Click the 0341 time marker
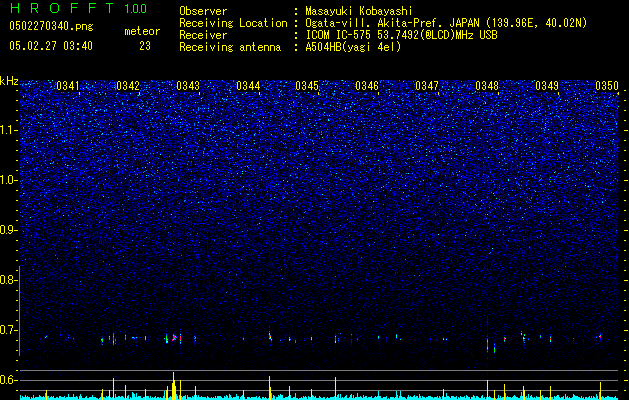 [68, 86]
